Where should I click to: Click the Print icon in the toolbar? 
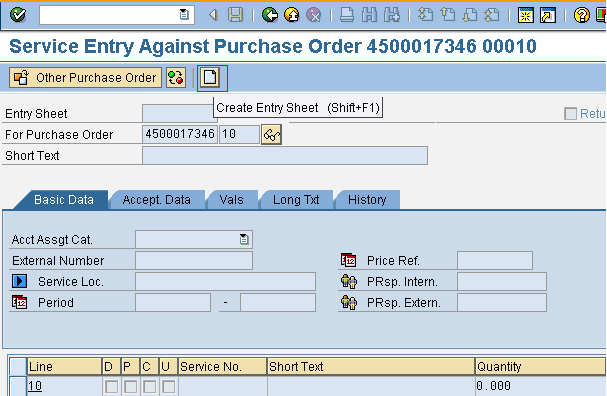click(x=346, y=15)
